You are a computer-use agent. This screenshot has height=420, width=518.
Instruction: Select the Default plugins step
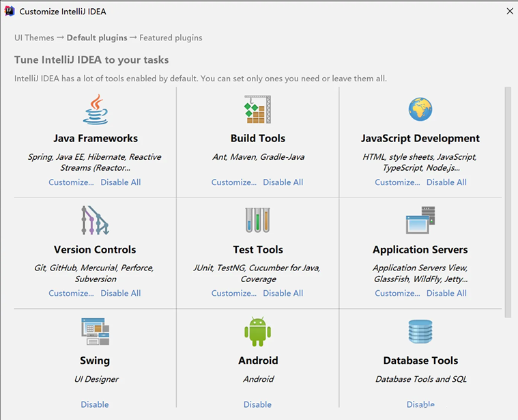point(97,38)
